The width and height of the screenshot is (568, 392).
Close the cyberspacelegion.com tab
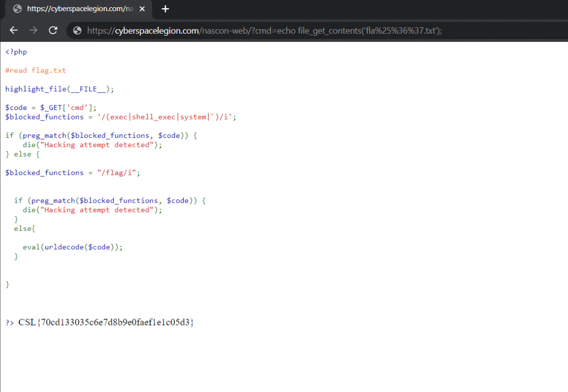(142, 9)
